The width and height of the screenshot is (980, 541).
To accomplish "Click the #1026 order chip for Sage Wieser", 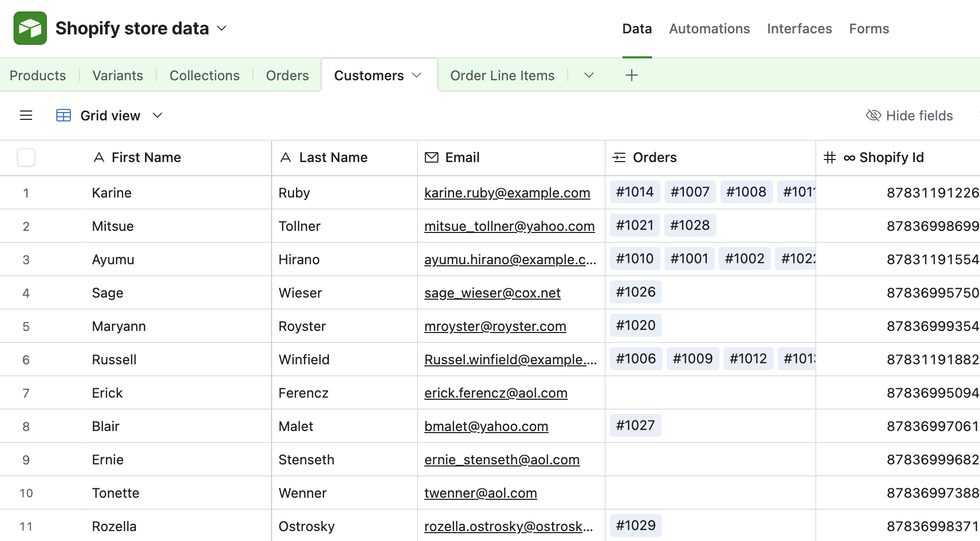I will 635,292.
